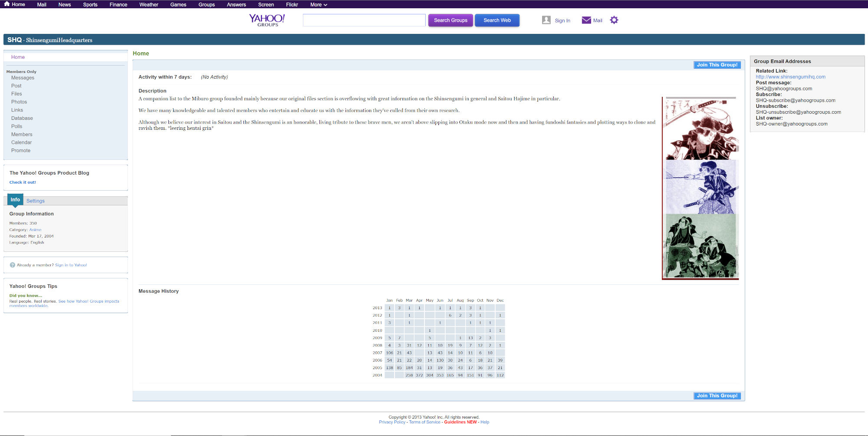This screenshot has width=868, height=436.
Task: Open the Finance menu item
Action: pyautogui.click(x=118, y=5)
